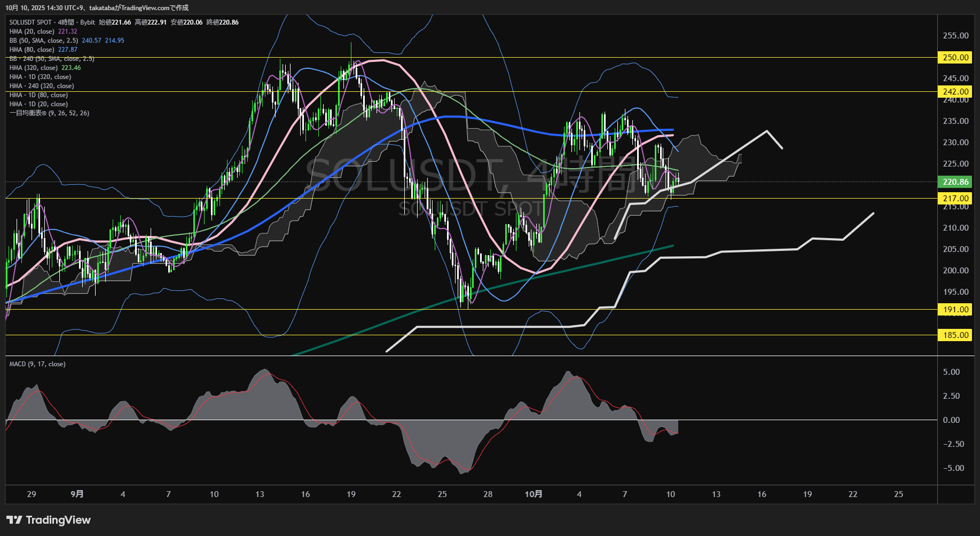Click the yellow 191.00 price level label
This screenshot has height=536, width=980.
[x=955, y=310]
